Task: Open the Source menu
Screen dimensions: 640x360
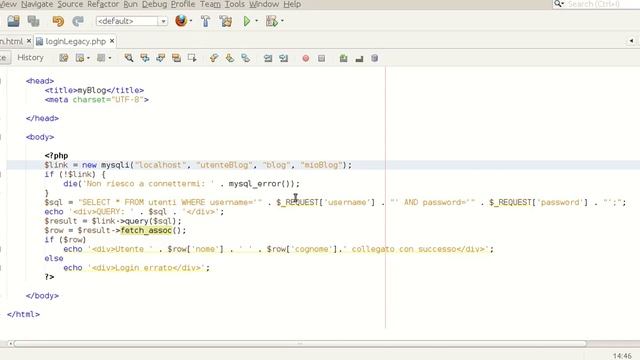Action: (x=70, y=4)
